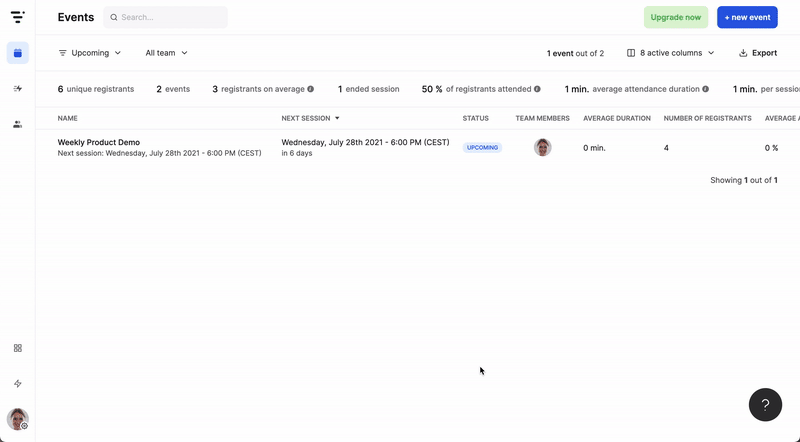The height and width of the screenshot is (442, 800).
Task: Click the Name column header
Action: [67, 118]
